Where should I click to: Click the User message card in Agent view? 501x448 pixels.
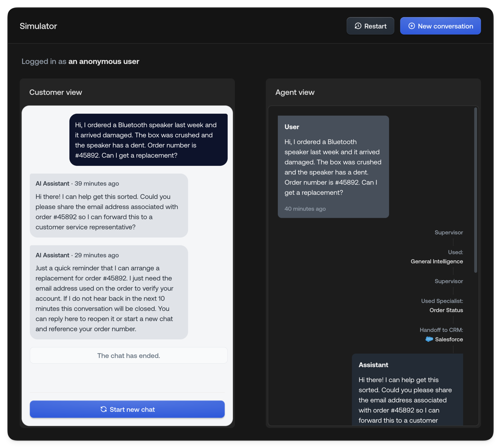click(x=333, y=167)
